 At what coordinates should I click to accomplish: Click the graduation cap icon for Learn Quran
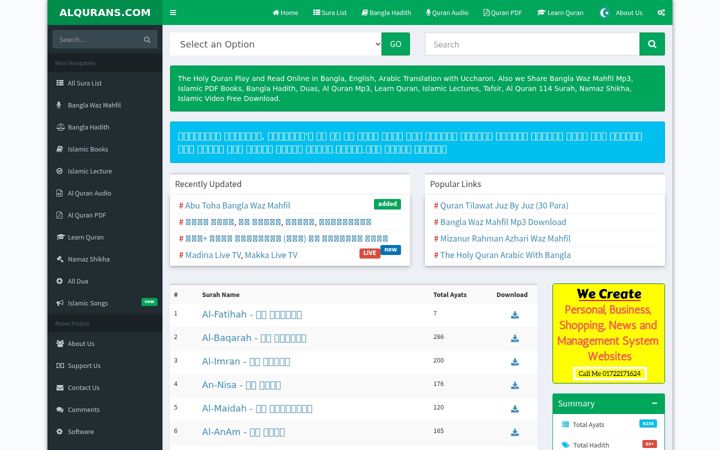[x=60, y=237]
